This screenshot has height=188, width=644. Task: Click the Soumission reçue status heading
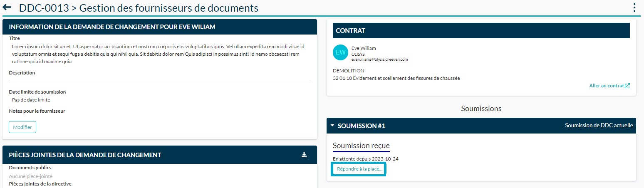[361, 146]
